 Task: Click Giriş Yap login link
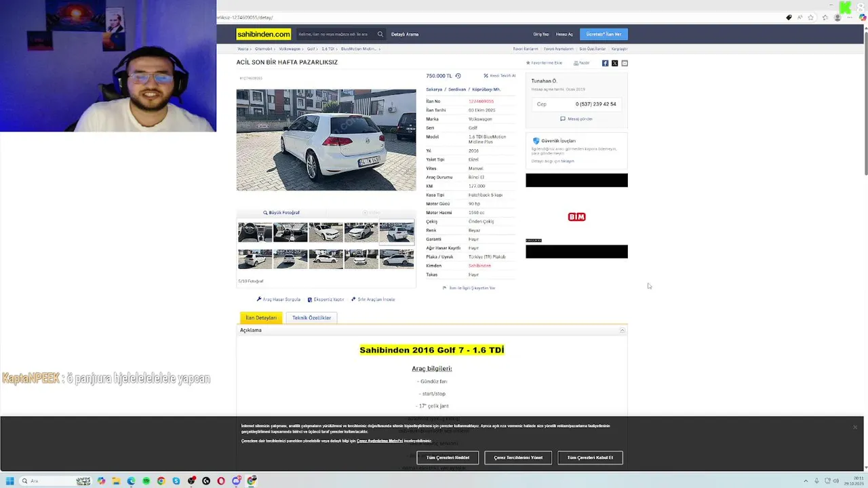[x=541, y=34]
